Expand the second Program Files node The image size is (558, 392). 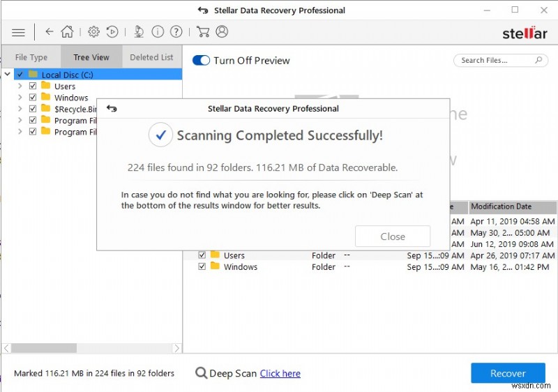(20, 131)
